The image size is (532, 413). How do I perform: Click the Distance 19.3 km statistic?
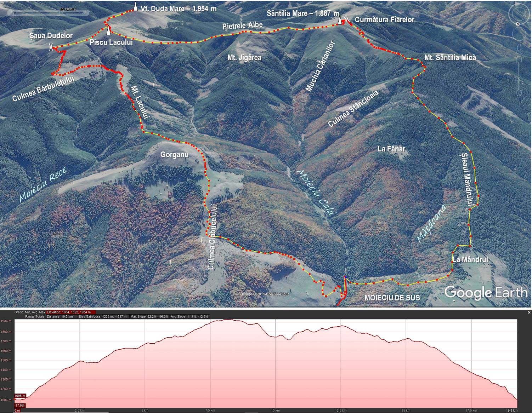click(60, 316)
